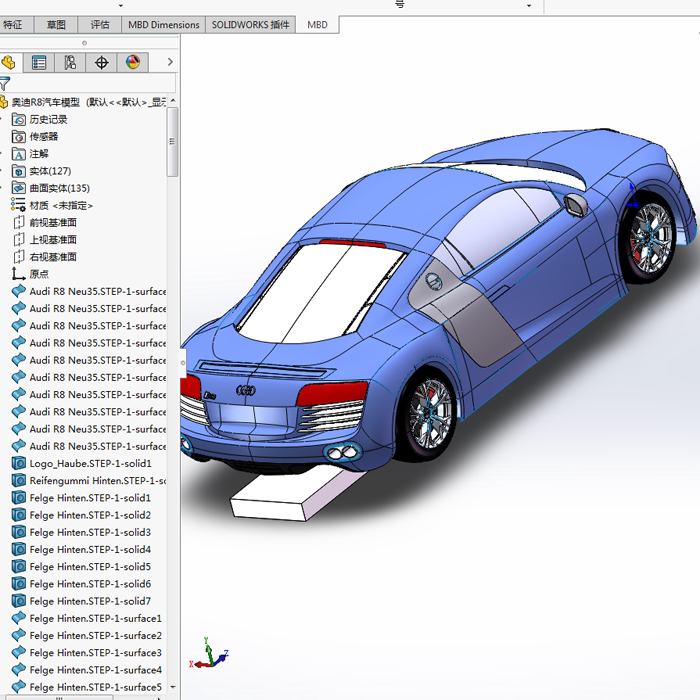Click the 前视基准面 plane icon
Viewport: 700px width, 700px height.
(x=19, y=222)
